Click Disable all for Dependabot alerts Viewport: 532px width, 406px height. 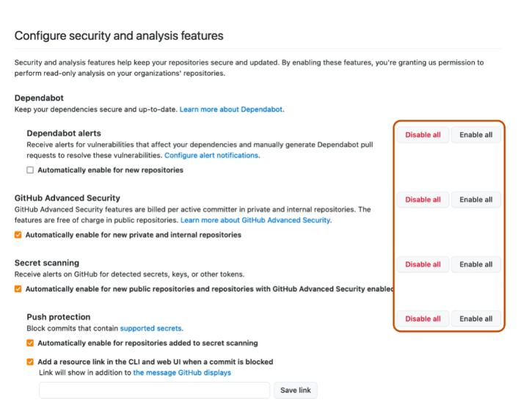pos(423,135)
